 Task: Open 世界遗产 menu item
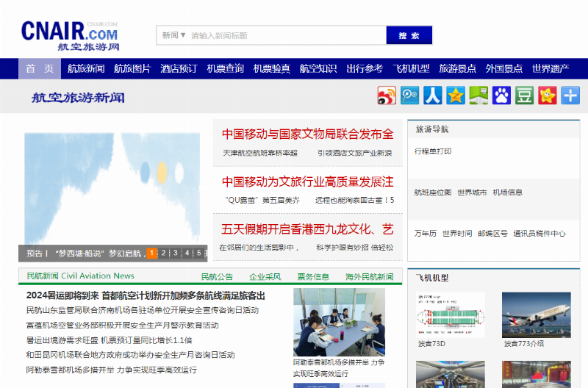(x=551, y=68)
